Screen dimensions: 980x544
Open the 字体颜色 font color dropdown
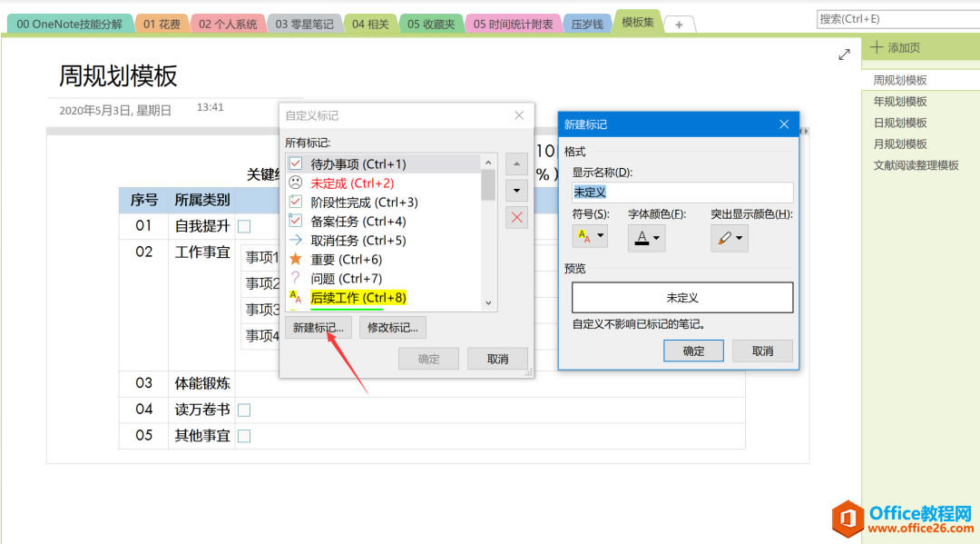656,238
